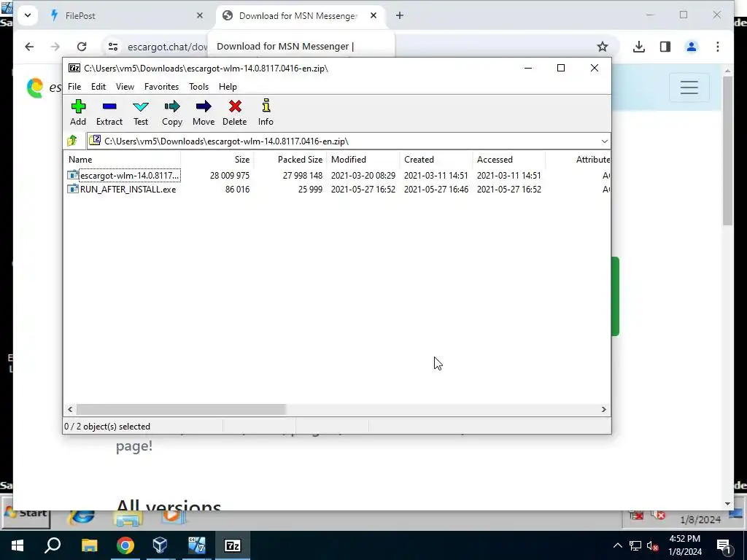Open the Favorites menu

click(161, 87)
